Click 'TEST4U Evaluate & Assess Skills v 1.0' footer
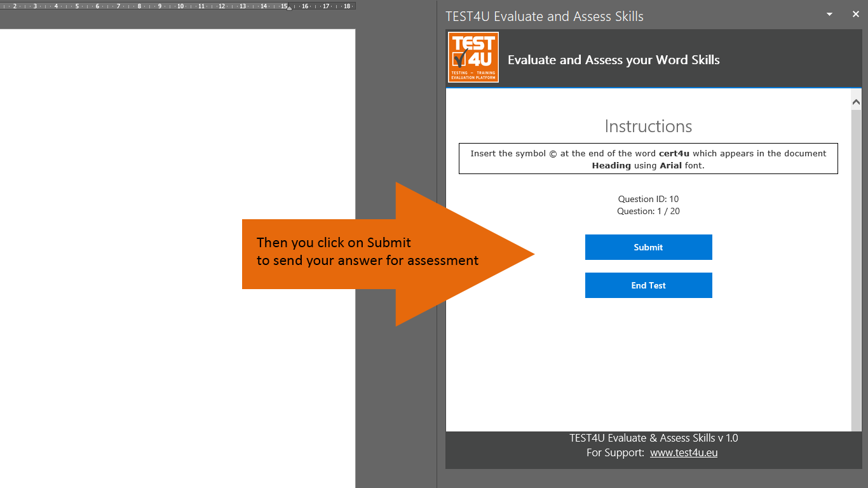Screen dimensions: 868x488 (654, 438)
